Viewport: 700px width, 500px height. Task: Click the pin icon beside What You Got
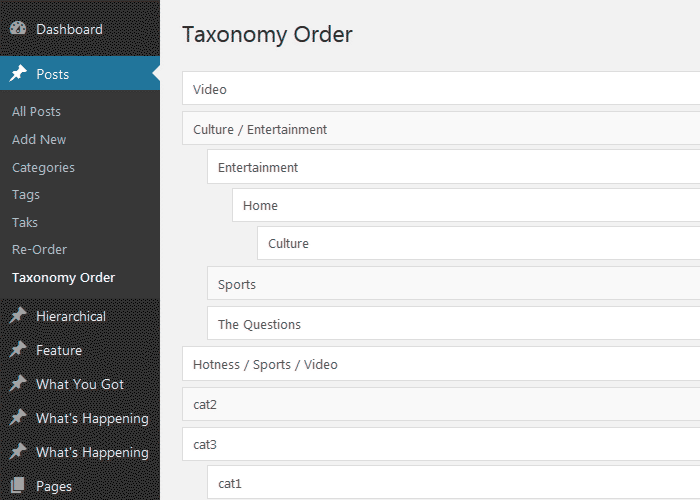click(18, 384)
